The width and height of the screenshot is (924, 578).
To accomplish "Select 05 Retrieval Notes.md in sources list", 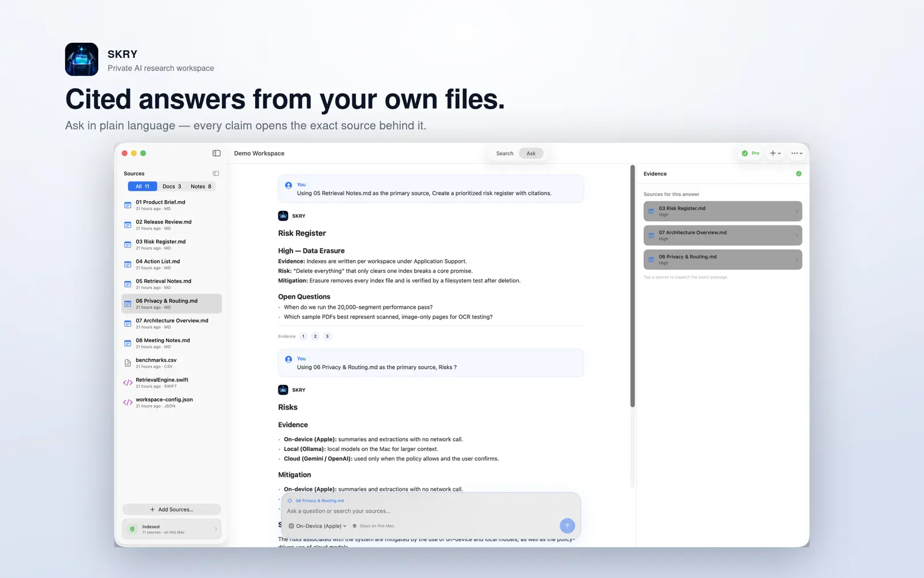I will coord(172,284).
